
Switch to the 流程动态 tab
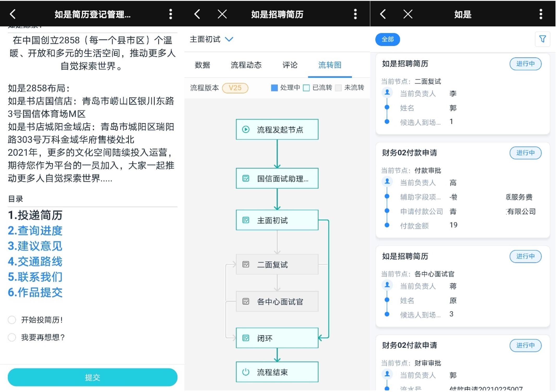246,65
